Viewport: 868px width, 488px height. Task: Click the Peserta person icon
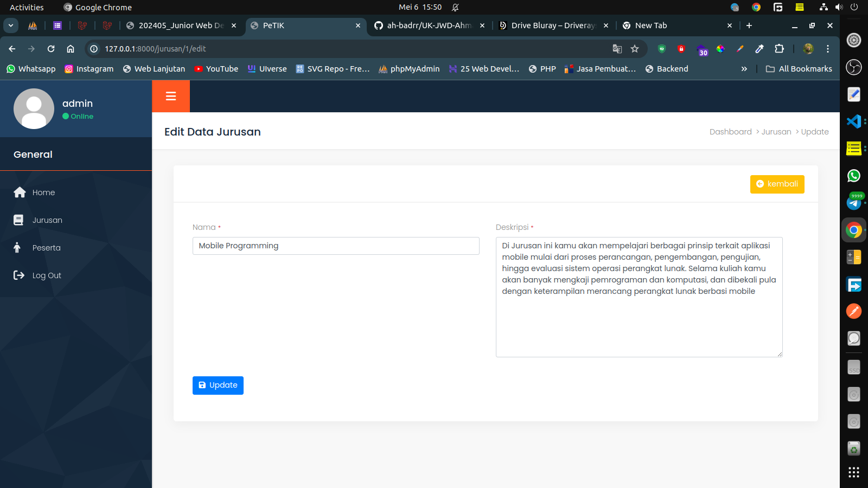coord(17,248)
